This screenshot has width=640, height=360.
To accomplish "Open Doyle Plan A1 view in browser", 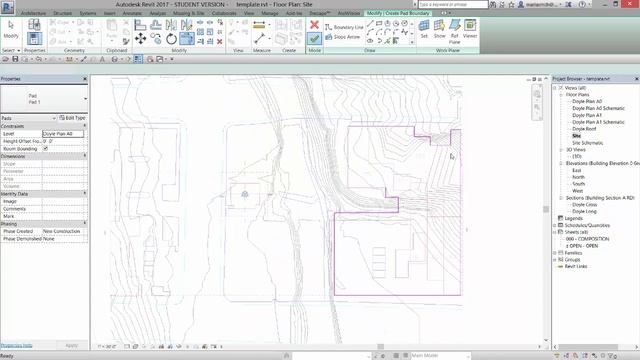I will click(587, 115).
